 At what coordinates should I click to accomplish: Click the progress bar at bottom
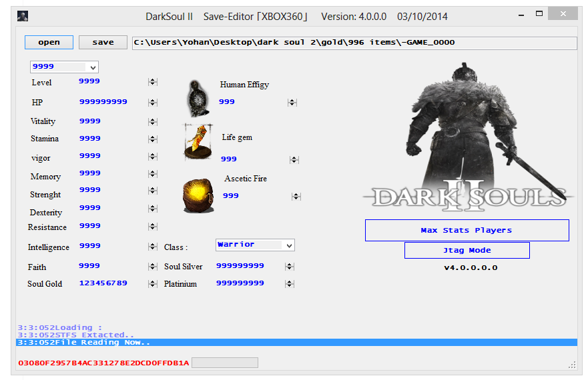[x=224, y=363]
